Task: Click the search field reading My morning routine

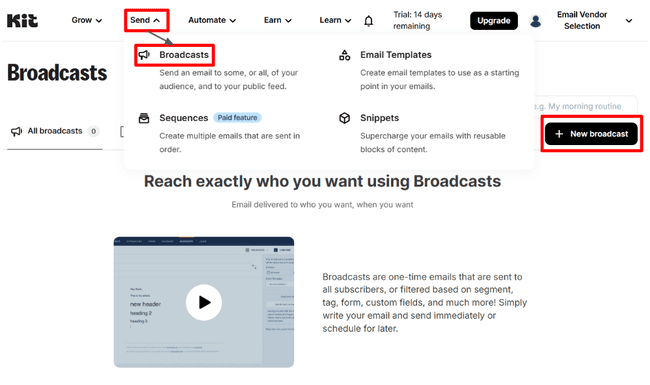Action: (585, 107)
